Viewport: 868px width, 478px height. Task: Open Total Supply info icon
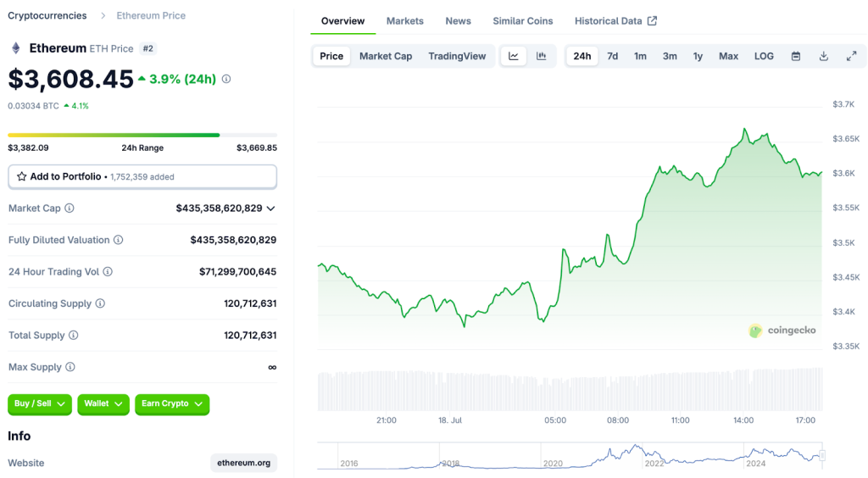tap(73, 336)
